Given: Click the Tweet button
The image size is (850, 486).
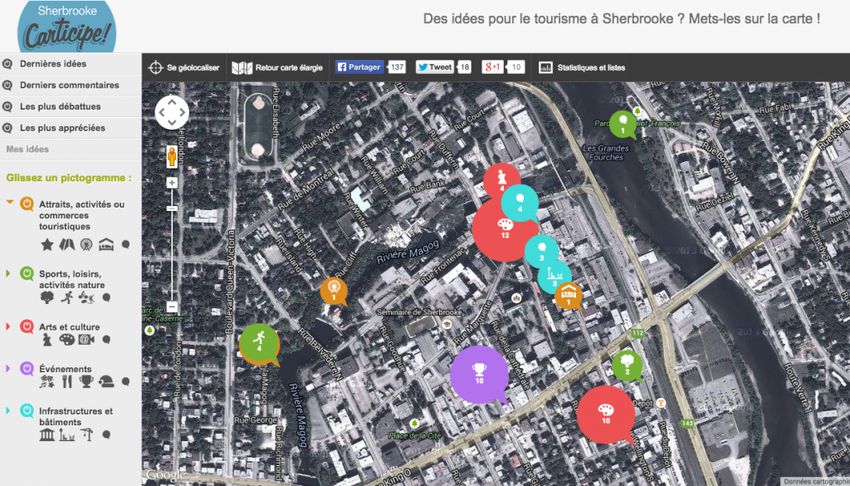Looking at the screenshot, I should point(435,67).
